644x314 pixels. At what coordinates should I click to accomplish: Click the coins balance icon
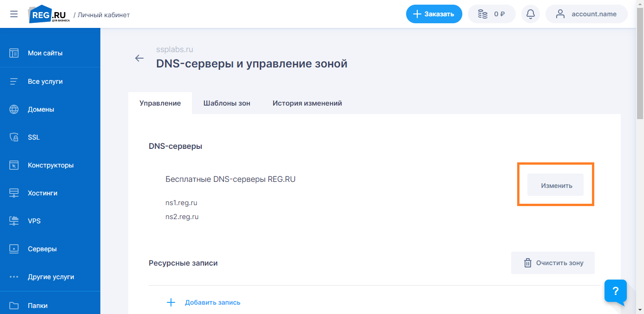pyautogui.click(x=483, y=14)
